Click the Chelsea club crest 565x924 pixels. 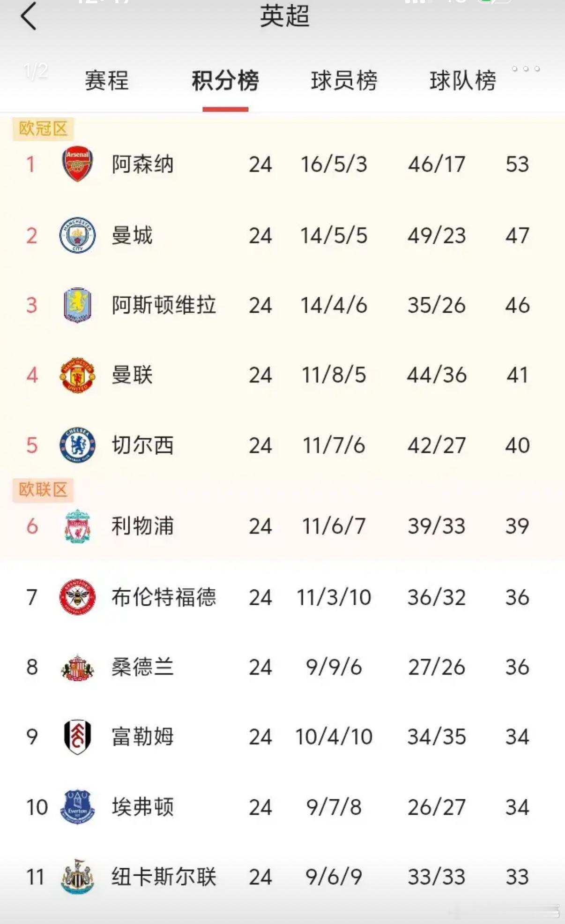(78, 445)
